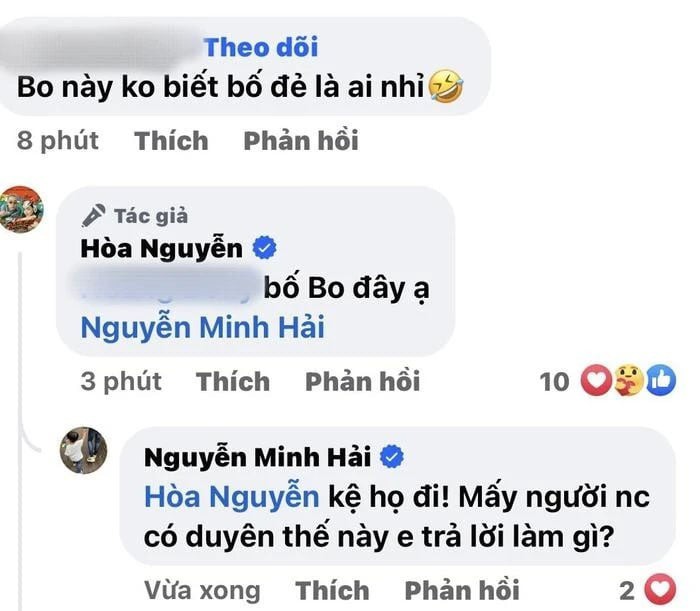Click the Theo dõi follow link
Screen dimensions: 700x611
click(x=261, y=47)
